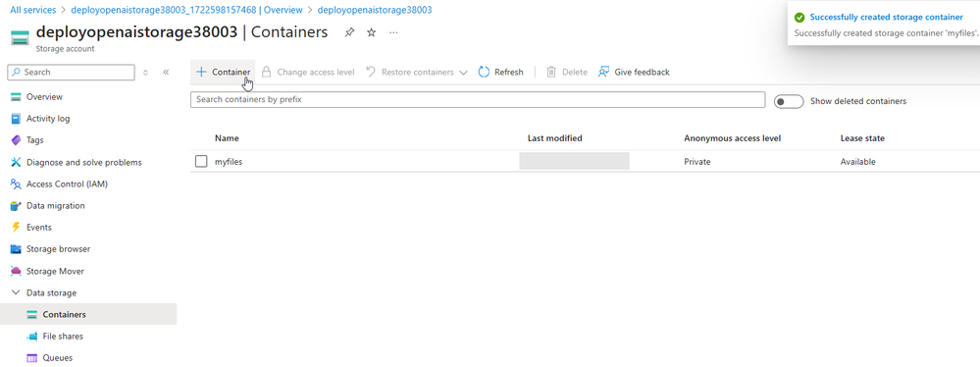Viewport: 980px width, 367px height.
Task: Follow the All services breadcrumb link
Action: pos(32,10)
